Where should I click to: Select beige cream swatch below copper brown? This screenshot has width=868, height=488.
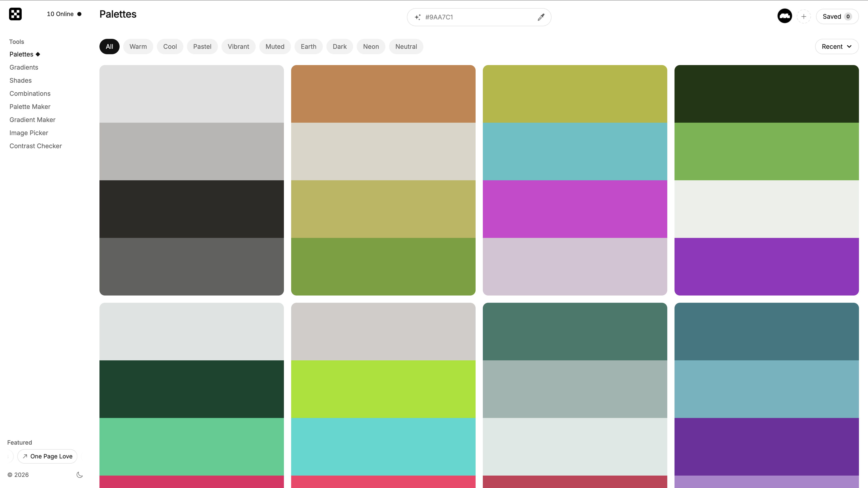(x=383, y=152)
